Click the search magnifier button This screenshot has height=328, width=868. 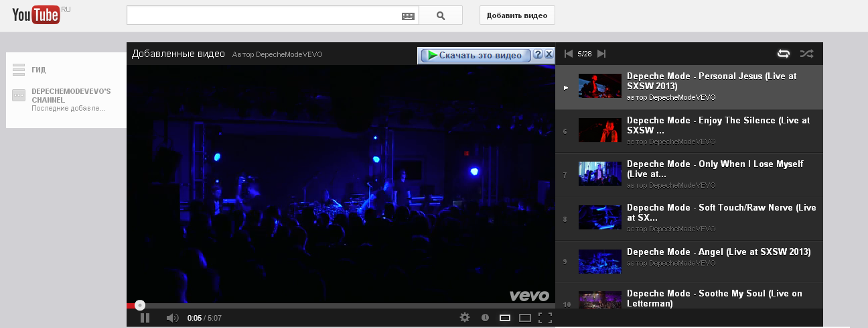click(440, 15)
